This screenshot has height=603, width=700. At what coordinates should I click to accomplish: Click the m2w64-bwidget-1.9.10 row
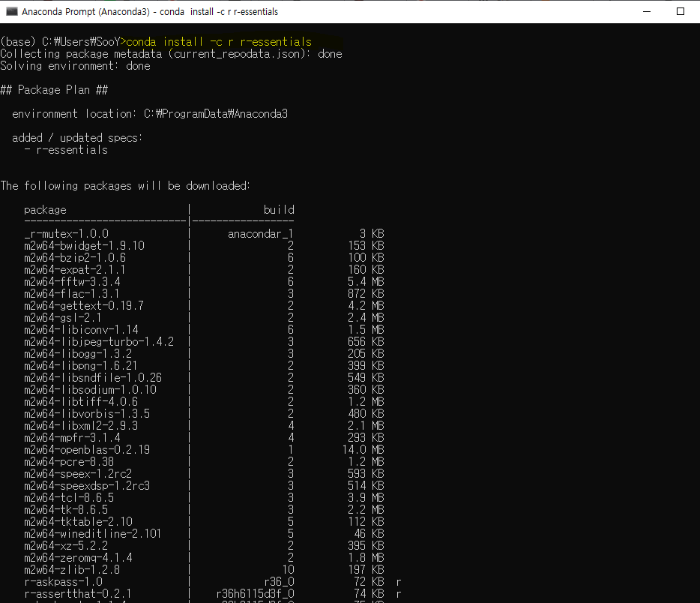tap(204, 246)
